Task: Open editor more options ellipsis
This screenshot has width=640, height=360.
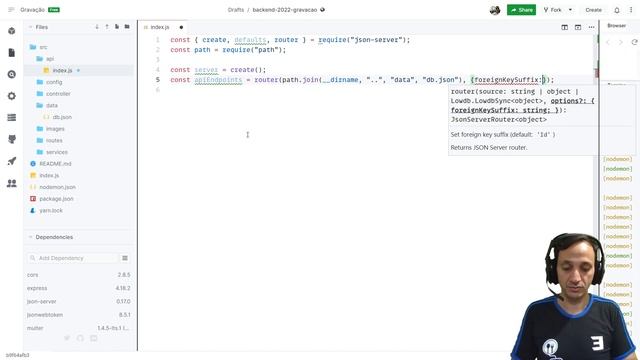Action: [591, 27]
